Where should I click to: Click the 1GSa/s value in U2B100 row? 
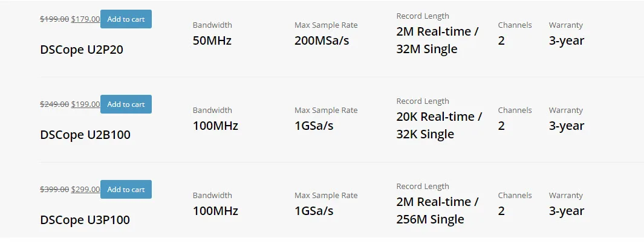314,126
